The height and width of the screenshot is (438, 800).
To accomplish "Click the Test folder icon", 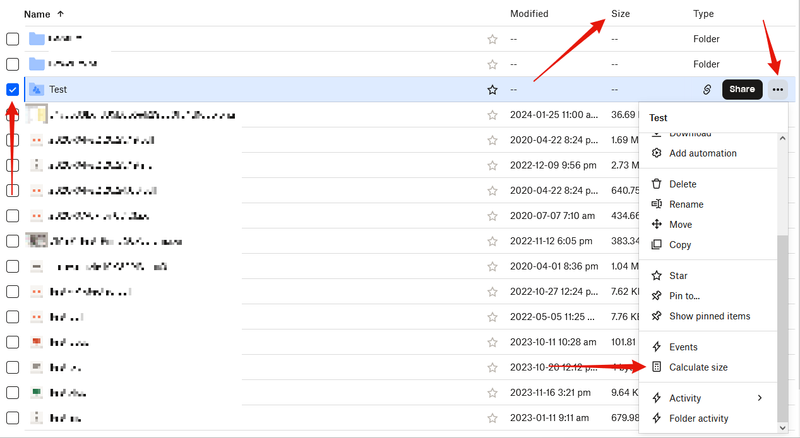I will point(37,89).
